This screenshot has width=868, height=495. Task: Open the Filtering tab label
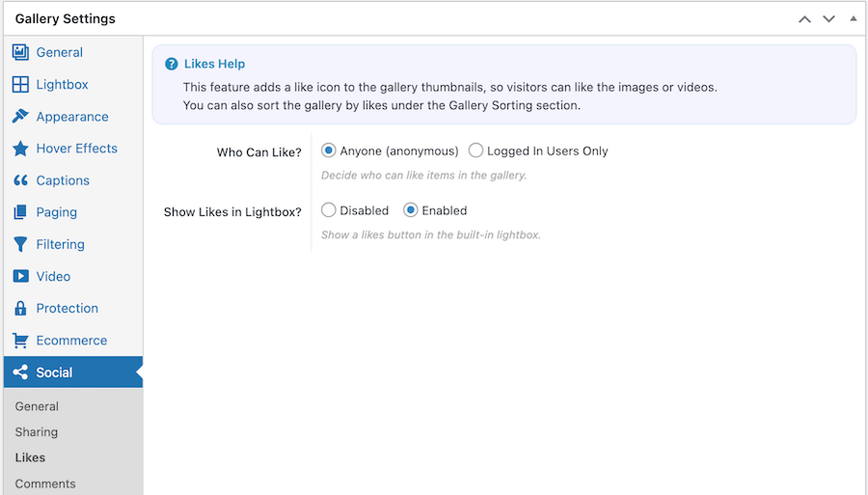[61, 244]
